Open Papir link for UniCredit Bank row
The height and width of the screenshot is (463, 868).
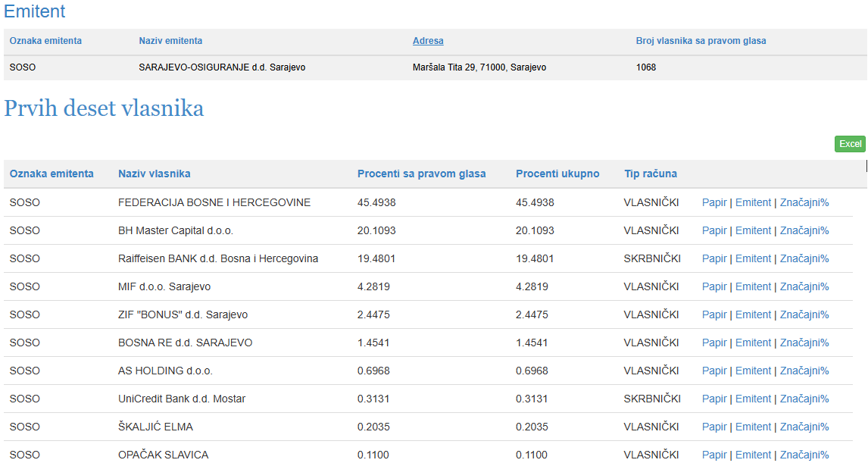(714, 399)
